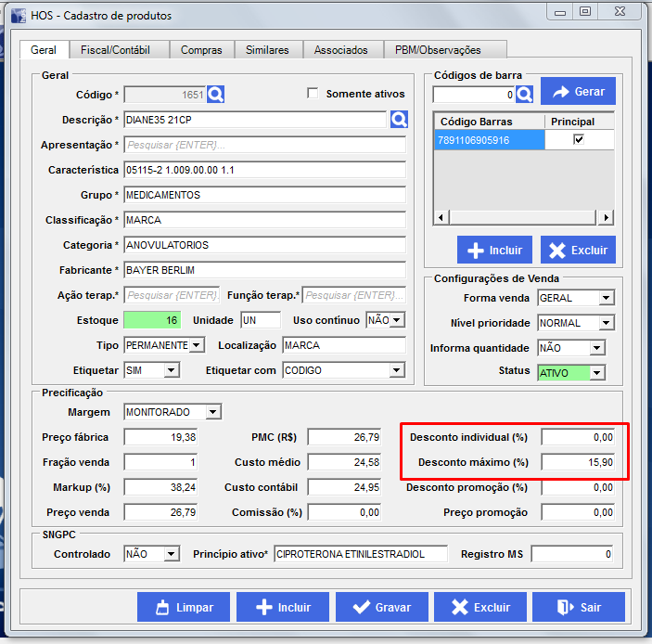This screenshot has height=644, width=652.
Task: Click the search icon next to Descrição
Action: [399, 120]
